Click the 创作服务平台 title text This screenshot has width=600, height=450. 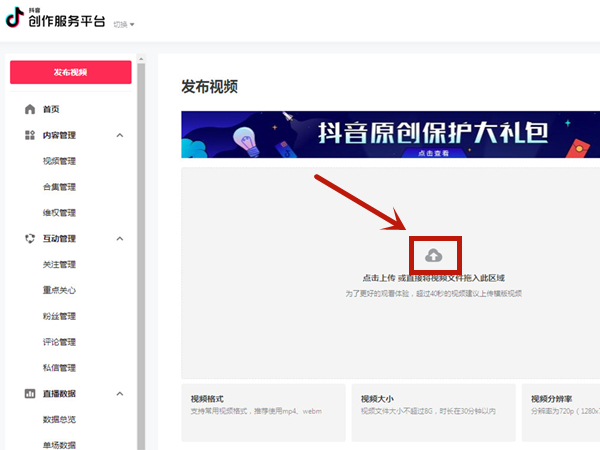tap(67, 21)
